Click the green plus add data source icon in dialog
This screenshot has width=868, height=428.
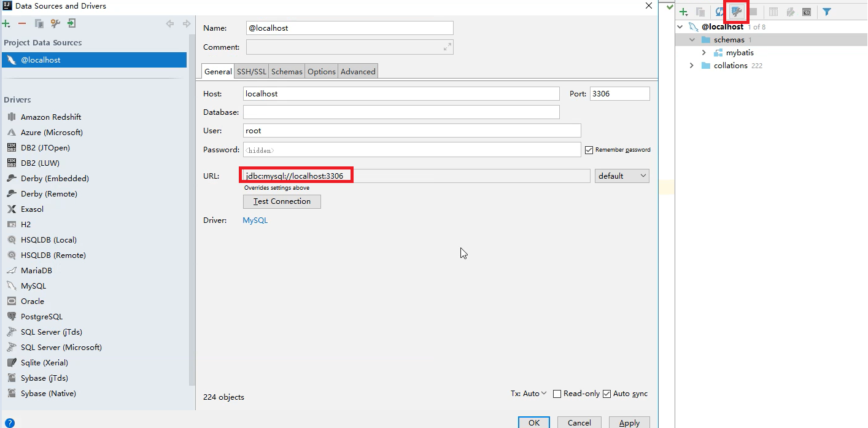pos(6,23)
